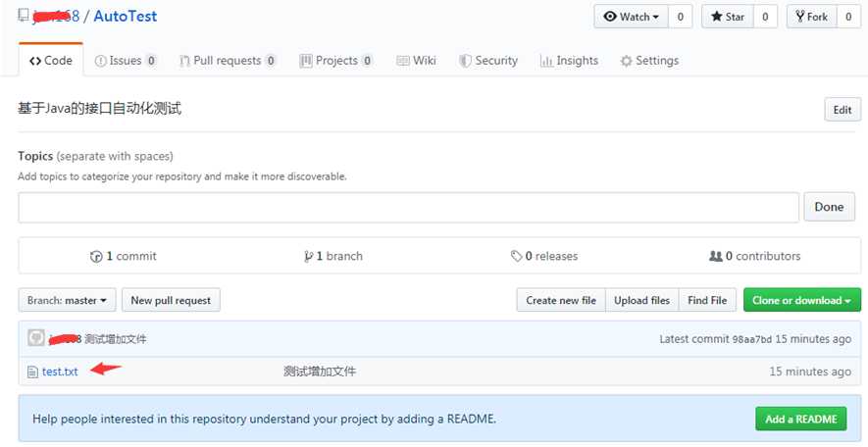Click the Pull requests tab icon
868x447 pixels.
pos(184,61)
